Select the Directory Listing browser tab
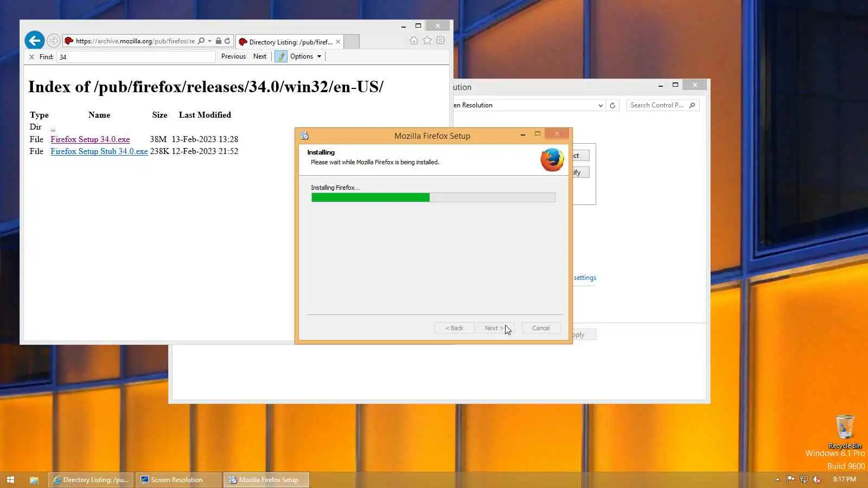The height and width of the screenshot is (488, 868). pyautogui.click(x=289, y=42)
